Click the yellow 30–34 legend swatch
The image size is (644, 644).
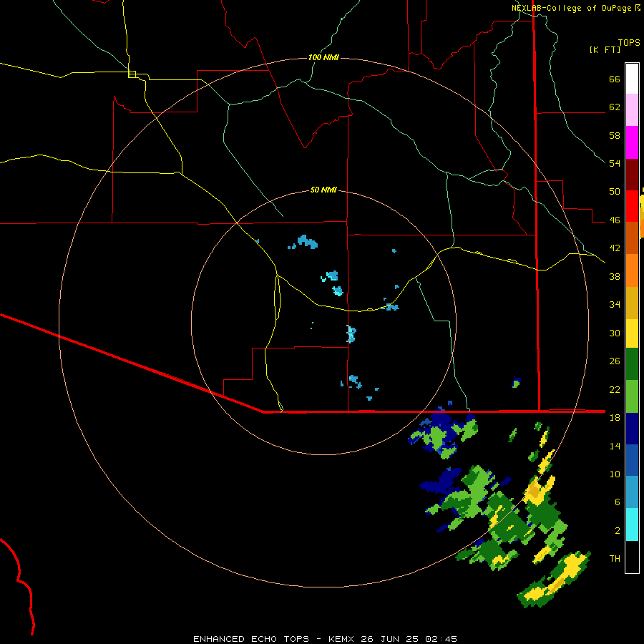click(632, 333)
